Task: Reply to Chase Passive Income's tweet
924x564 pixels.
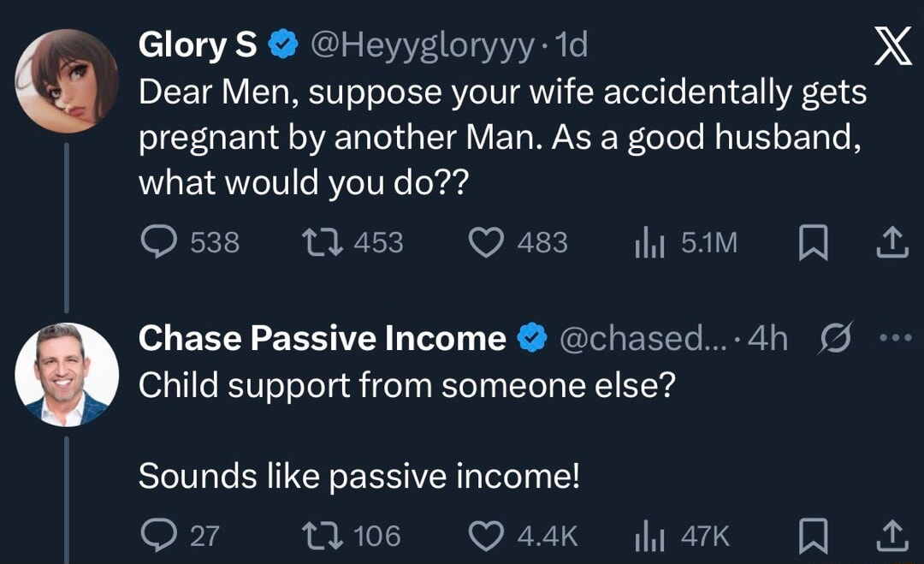Action: click(158, 536)
